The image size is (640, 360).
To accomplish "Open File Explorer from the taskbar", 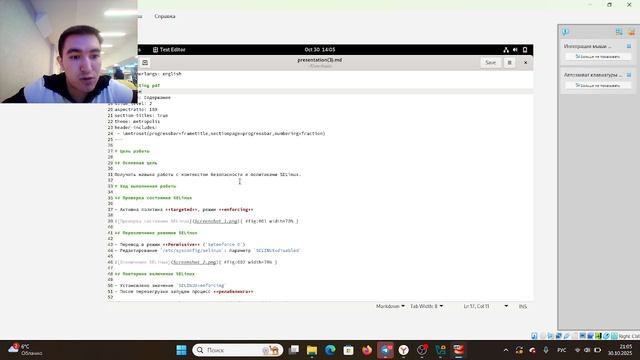I will click(x=312, y=350).
